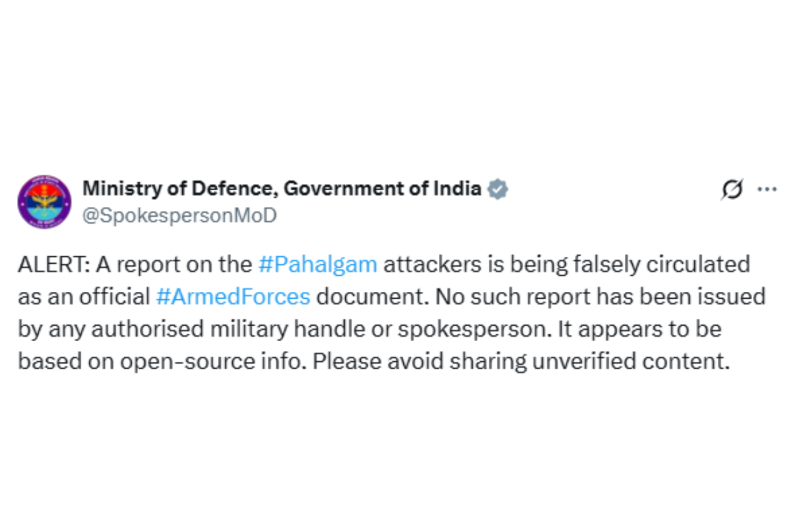Screen dimensions: 799x532
Task: Click inside the ALERT tweet text
Action: pyautogui.click(x=375, y=312)
